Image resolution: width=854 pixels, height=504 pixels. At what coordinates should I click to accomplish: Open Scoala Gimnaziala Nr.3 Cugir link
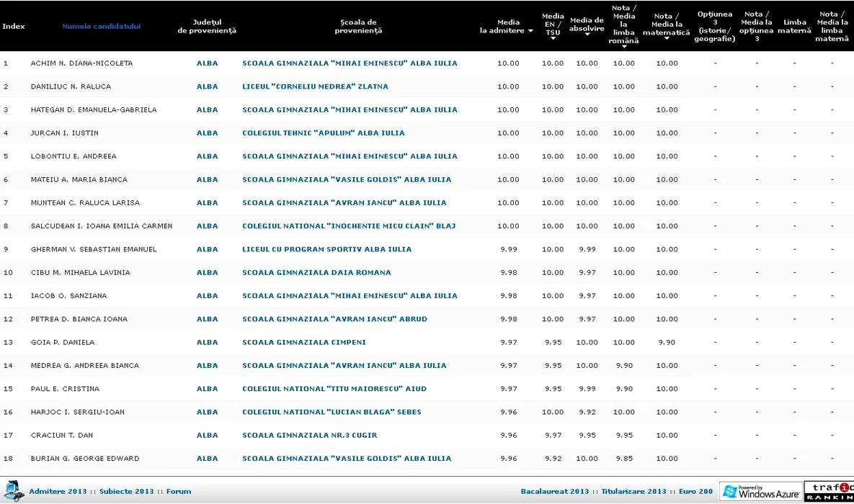(x=309, y=436)
